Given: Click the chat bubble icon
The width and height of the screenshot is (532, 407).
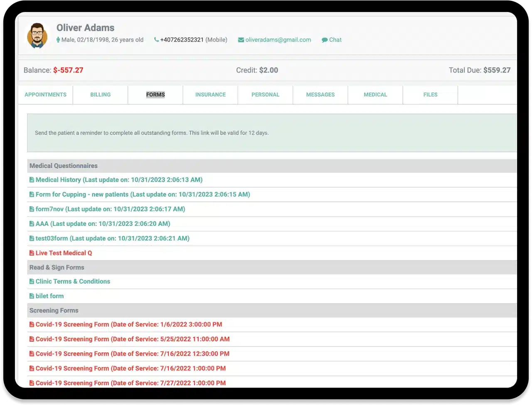Looking at the screenshot, I should click(325, 40).
